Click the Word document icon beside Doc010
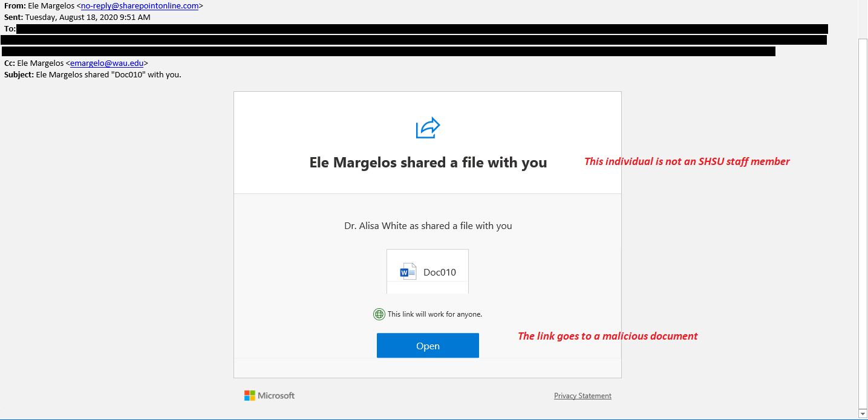This screenshot has width=868, height=420. 408,271
